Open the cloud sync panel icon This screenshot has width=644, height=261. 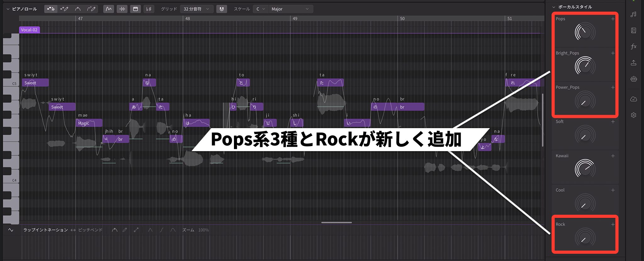[634, 99]
